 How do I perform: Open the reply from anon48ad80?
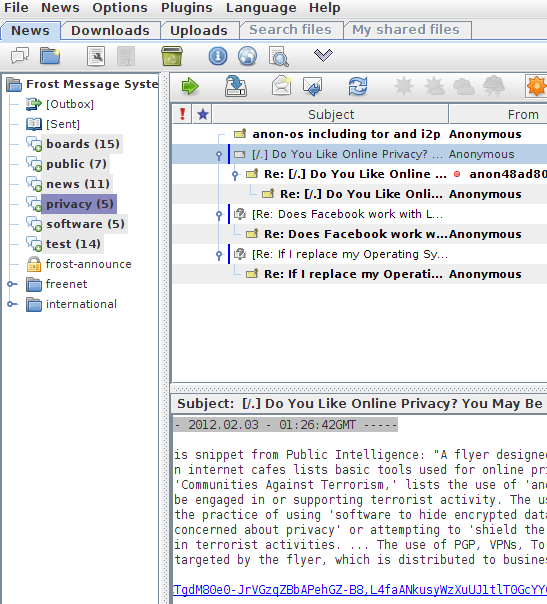(355, 174)
